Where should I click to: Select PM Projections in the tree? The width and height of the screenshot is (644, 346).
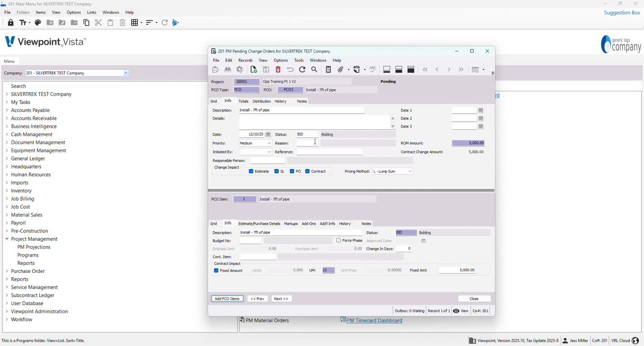pyautogui.click(x=34, y=247)
